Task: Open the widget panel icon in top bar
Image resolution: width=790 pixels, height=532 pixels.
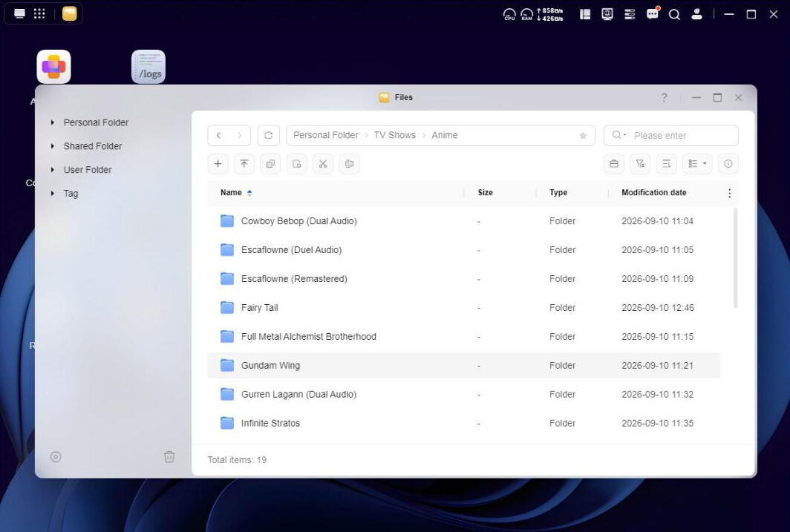Action: click(x=585, y=14)
